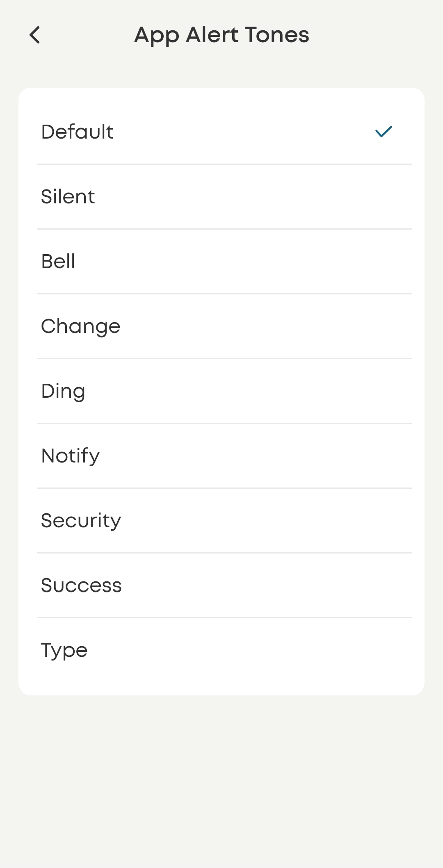Select the Default alert tone

[x=78, y=132]
